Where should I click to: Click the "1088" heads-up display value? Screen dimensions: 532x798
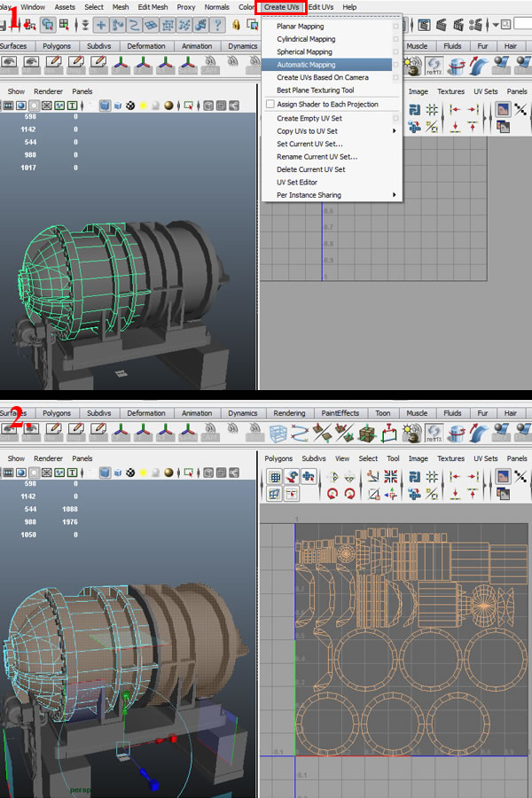pos(70,510)
